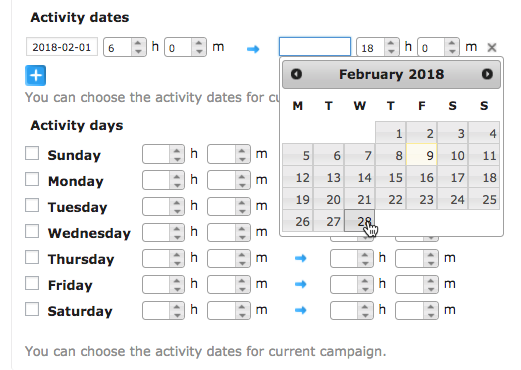
Task: Click blue arrow in Saturday row
Action: (x=301, y=310)
